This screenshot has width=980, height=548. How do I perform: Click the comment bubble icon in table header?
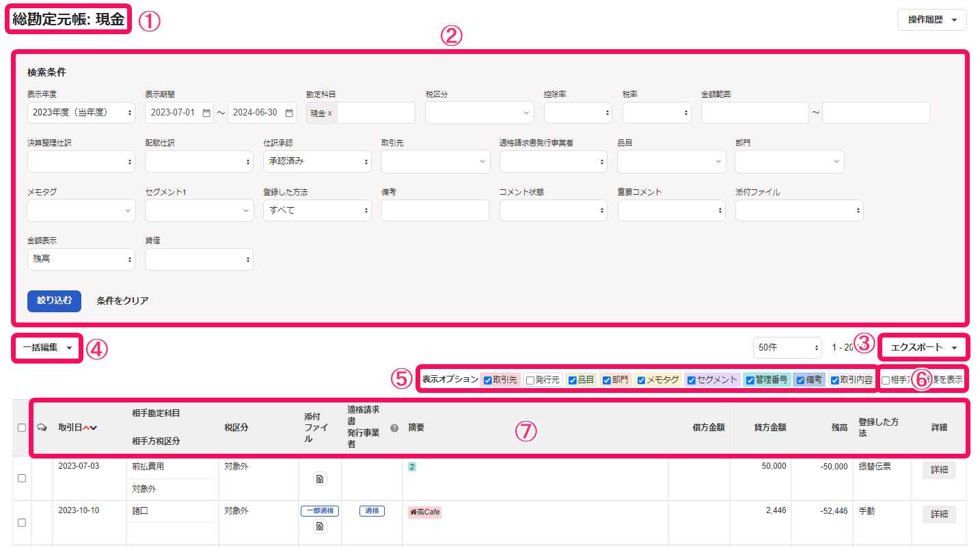[x=42, y=428]
